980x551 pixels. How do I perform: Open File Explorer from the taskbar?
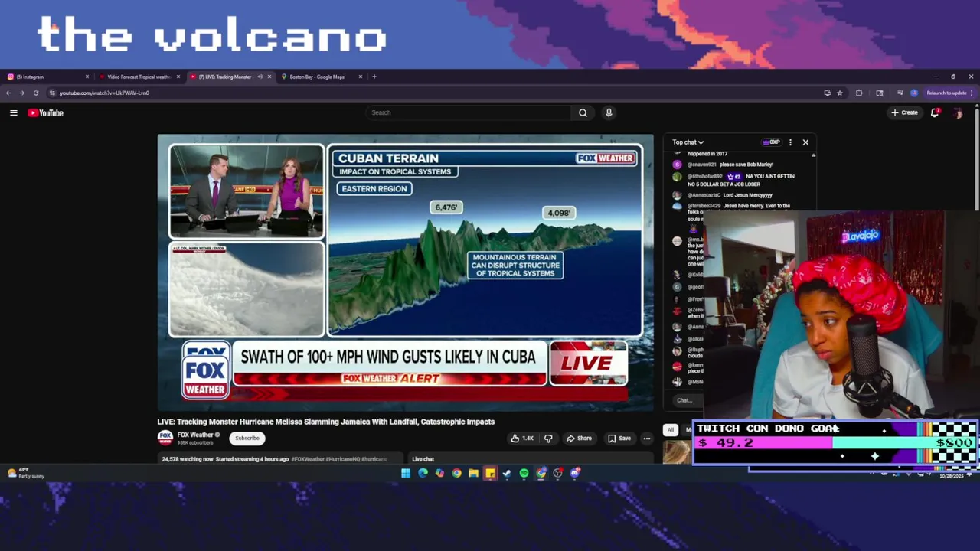473,473
